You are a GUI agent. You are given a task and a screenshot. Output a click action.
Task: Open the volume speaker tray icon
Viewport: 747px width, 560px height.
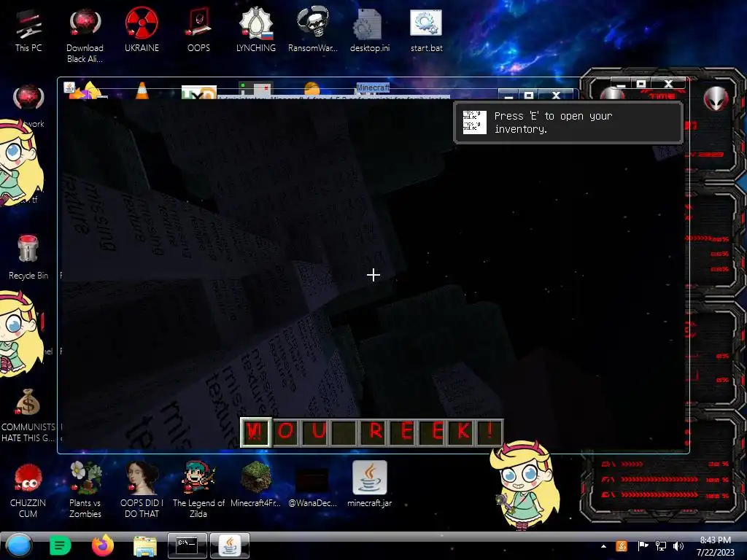coord(678,546)
